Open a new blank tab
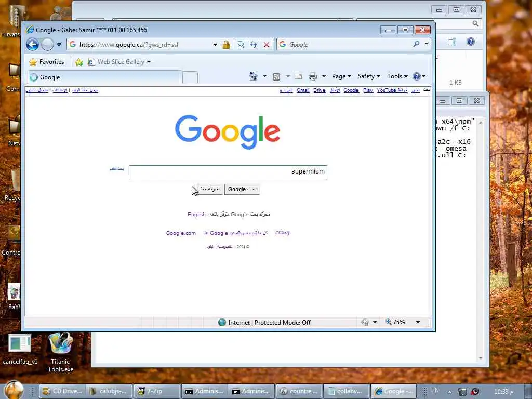Image resolution: width=532 pixels, height=399 pixels. pyautogui.click(x=190, y=77)
